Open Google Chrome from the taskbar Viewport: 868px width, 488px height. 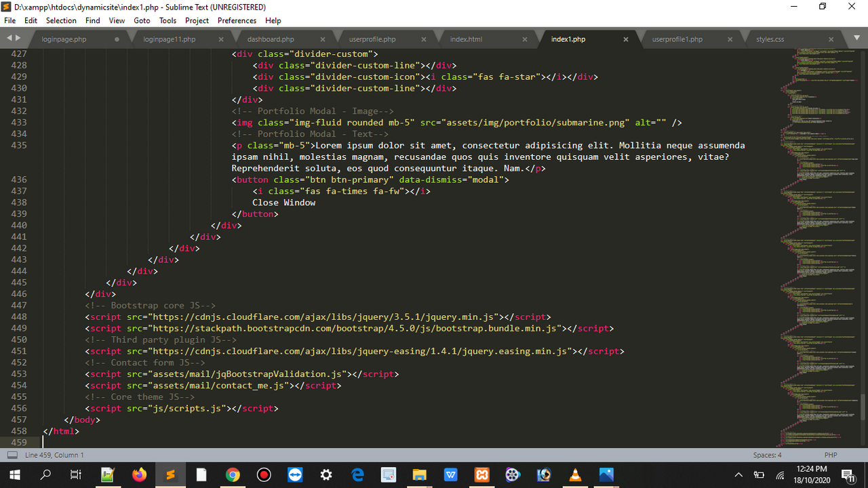click(x=233, y=474)
